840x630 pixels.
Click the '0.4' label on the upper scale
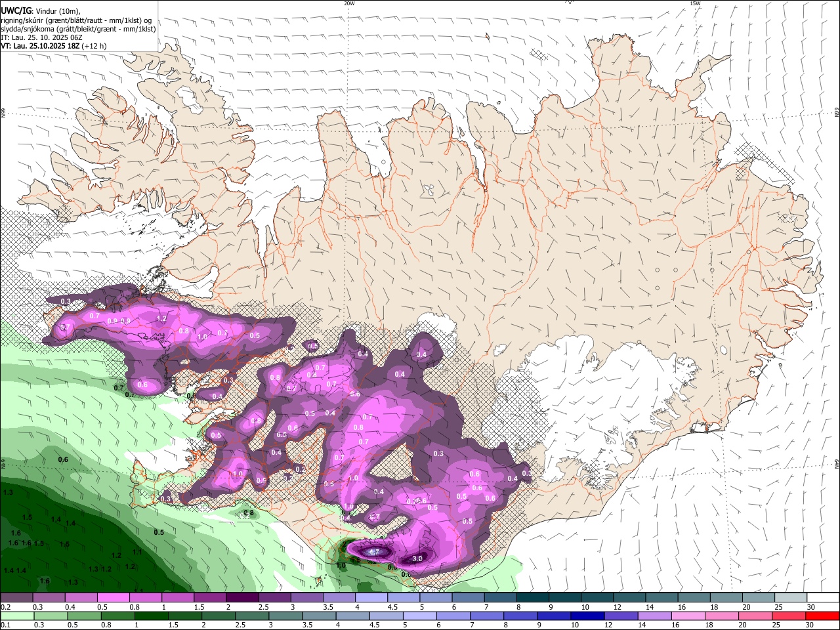pyautogui.click(x=70, y=607)
